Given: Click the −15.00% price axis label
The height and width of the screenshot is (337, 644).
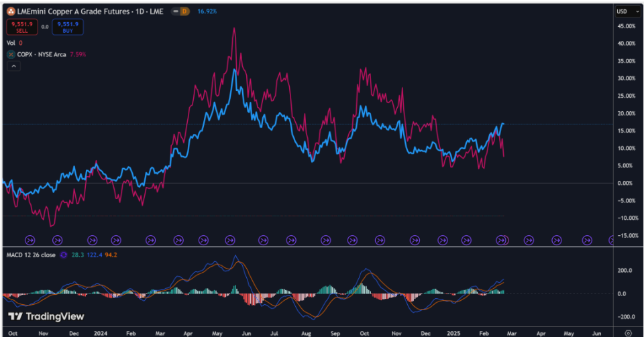Looking at the screenshot, I should (628, 236).
